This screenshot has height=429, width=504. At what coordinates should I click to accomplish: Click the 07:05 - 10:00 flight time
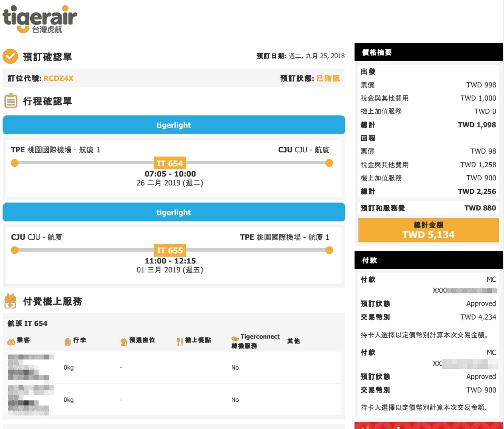pos(170,174)
